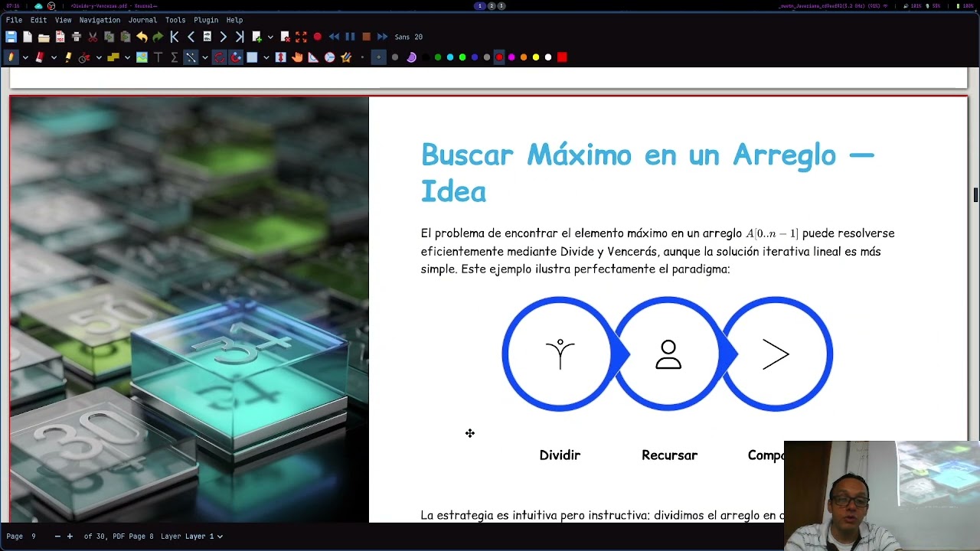Click the star pencil default tool icon

point(346,57)
